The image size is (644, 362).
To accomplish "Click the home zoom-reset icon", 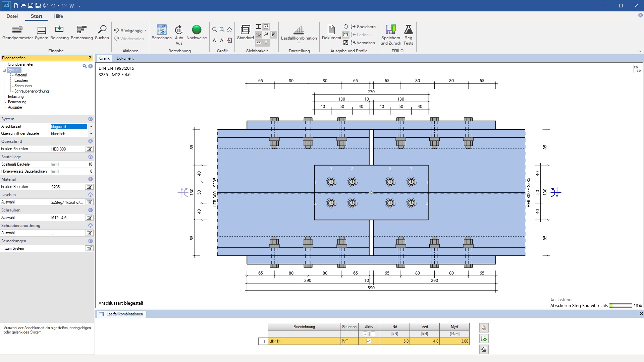I will click(229, 30).
